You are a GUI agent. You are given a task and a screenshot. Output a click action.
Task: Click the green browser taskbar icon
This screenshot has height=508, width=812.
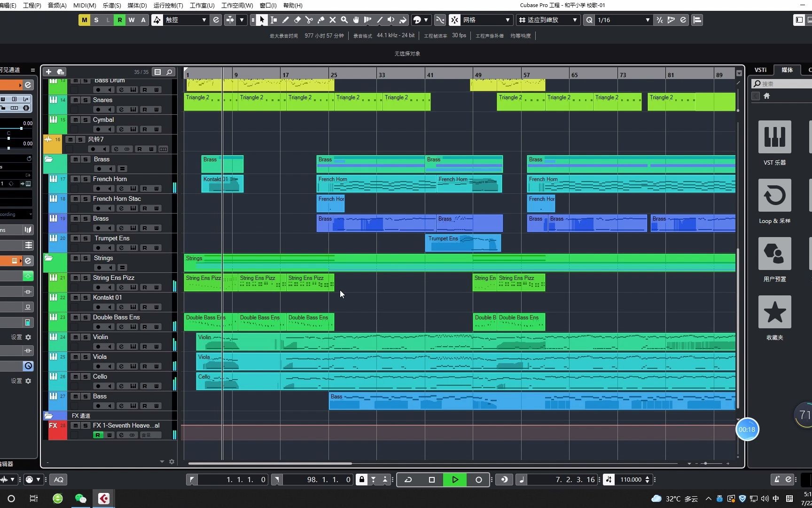click(x=58, y=498)
